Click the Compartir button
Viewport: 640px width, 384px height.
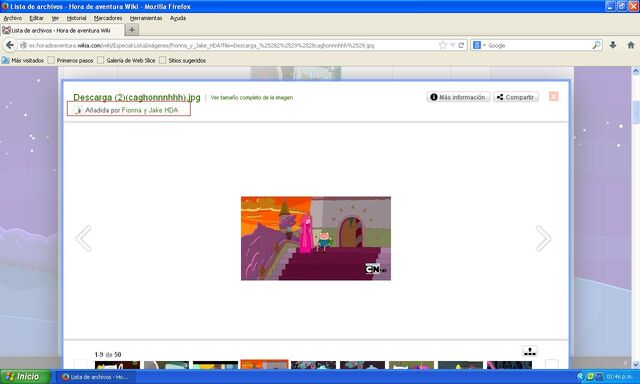pos(516,97)
